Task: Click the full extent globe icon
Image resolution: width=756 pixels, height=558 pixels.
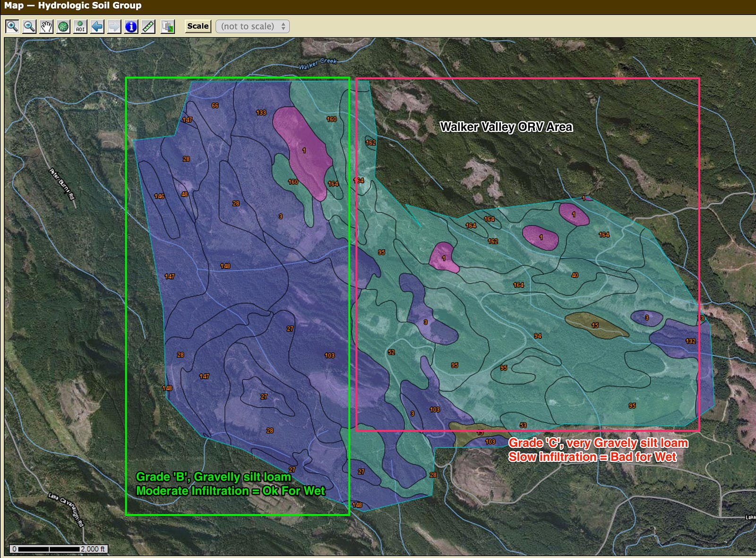Action: click(x=63, y=26)
